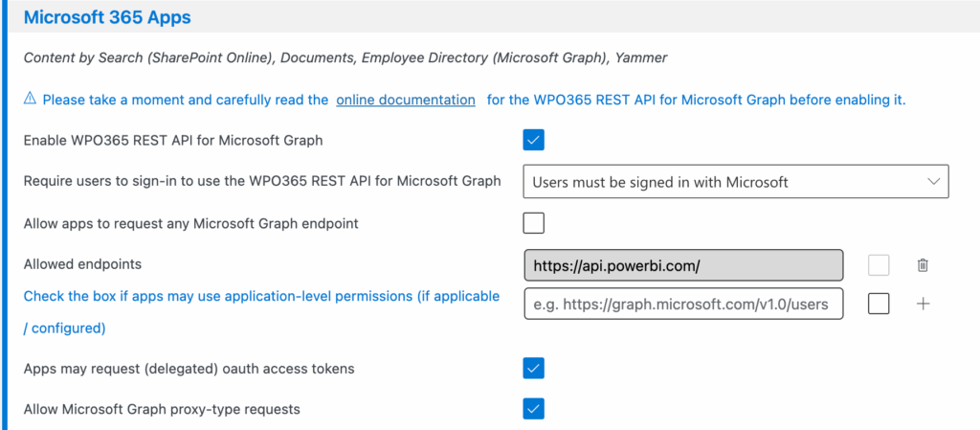
Task: Uncheck delegated oauth access tokens checkbox
Action: (533, 368)
